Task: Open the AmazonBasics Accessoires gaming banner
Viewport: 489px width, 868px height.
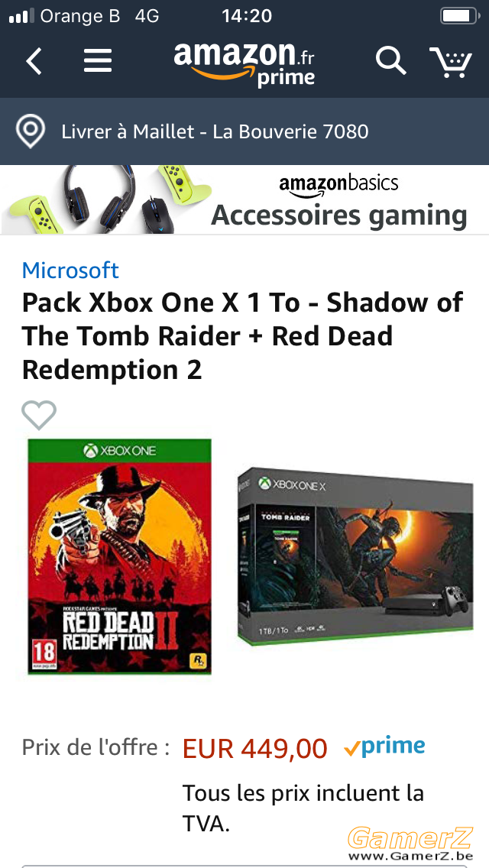Action: (244, 200)
